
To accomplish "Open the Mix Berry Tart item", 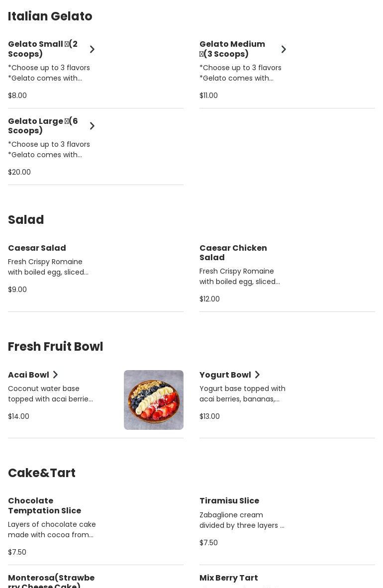I will (228, 578).
